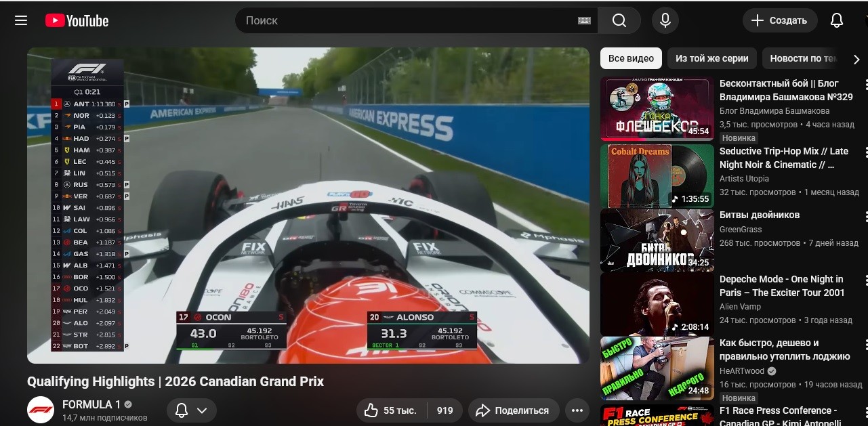This screenshot has height=426, width=868.
Task: Open утеплить лоджию video thumbnail
Action: coord(657,368)
